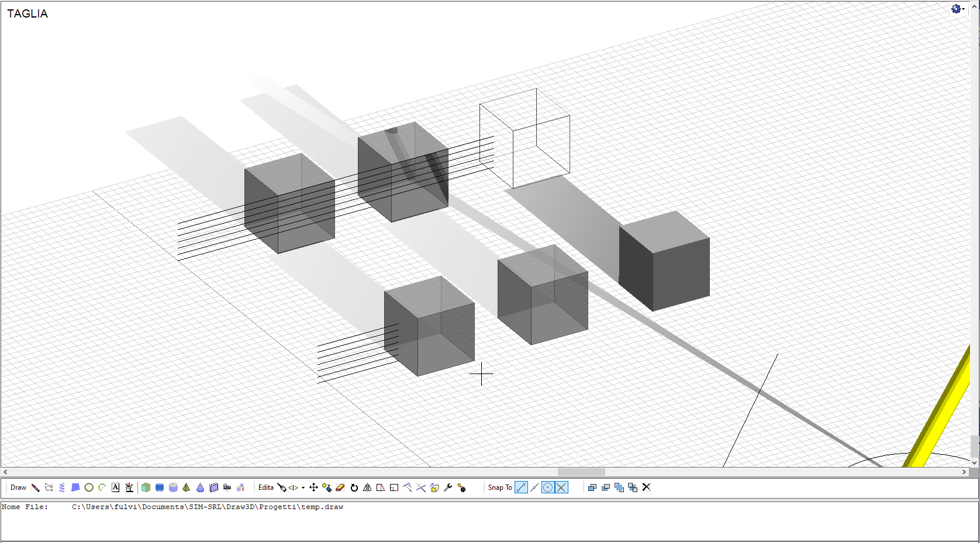Image resolution: width=980 pixels, height=543 pixels.
Task: Insert a blue cone solid
Action: tap(200, 487)
